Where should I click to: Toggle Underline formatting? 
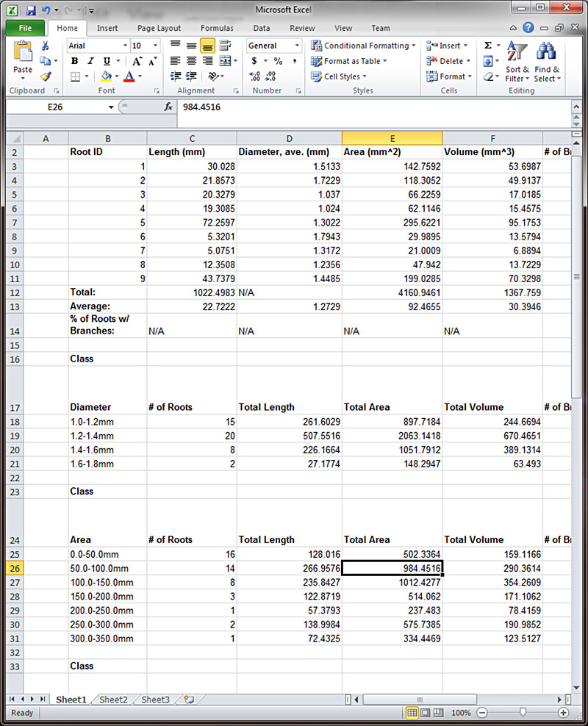(x=107, y=61)
